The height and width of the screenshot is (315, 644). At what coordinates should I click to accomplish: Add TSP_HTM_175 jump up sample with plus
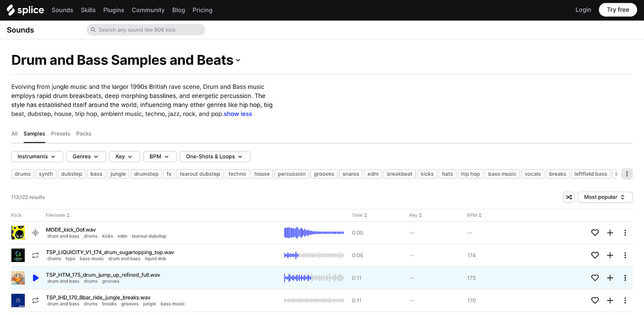610,278
